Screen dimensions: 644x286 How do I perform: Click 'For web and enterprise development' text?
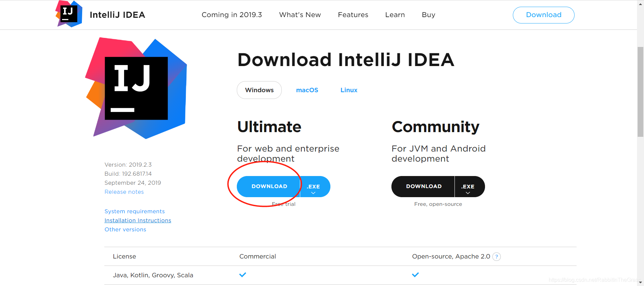[x=288, y=154]
